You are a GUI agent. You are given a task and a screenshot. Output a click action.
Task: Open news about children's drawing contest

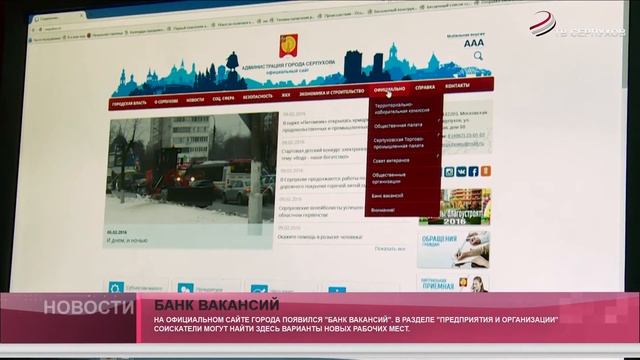[x=323, y=153]
